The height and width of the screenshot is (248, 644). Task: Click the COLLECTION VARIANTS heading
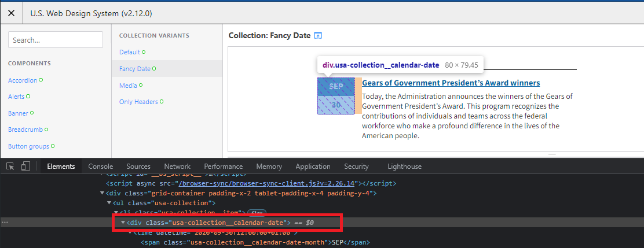point(154,36)
